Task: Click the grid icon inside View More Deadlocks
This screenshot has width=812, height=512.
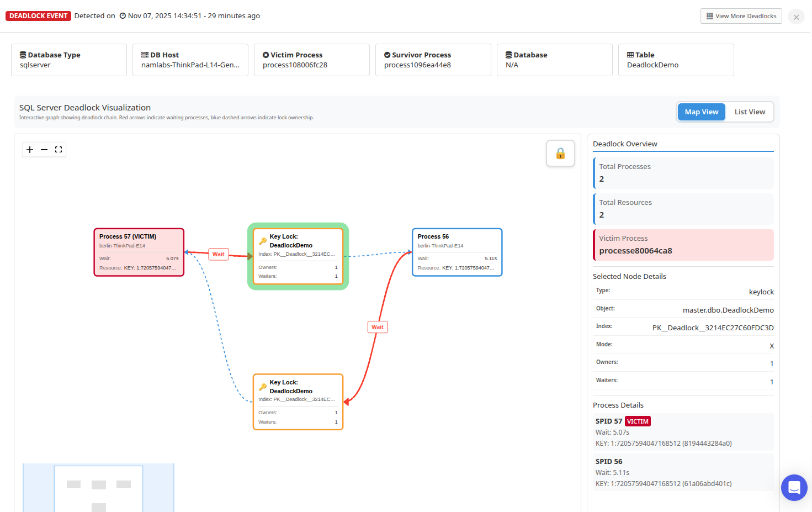Action: (x=709, y=16)
